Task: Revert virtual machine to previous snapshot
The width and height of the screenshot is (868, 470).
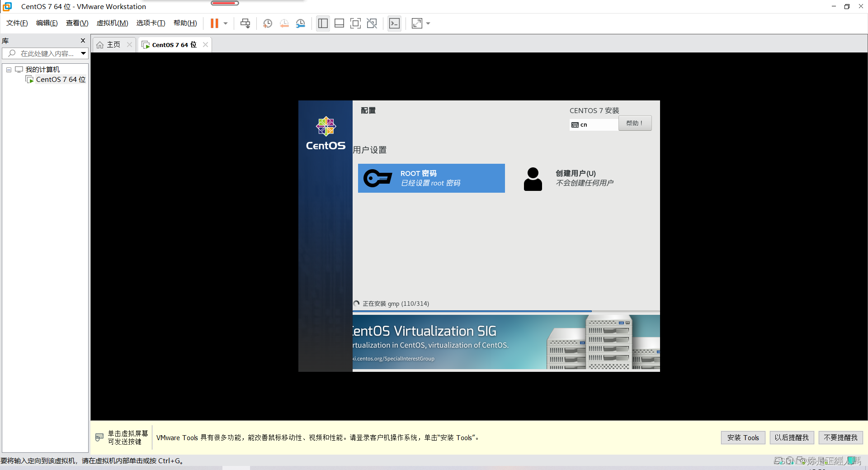Action: point(284,24)
